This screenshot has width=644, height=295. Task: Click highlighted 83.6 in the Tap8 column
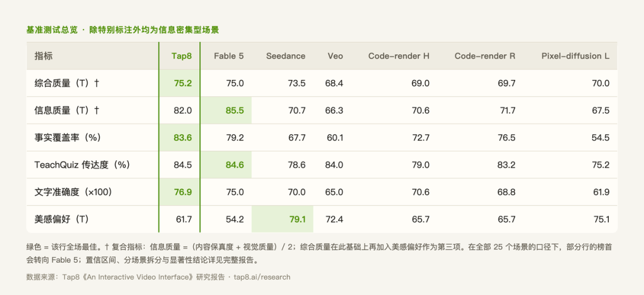coord(183,138)
